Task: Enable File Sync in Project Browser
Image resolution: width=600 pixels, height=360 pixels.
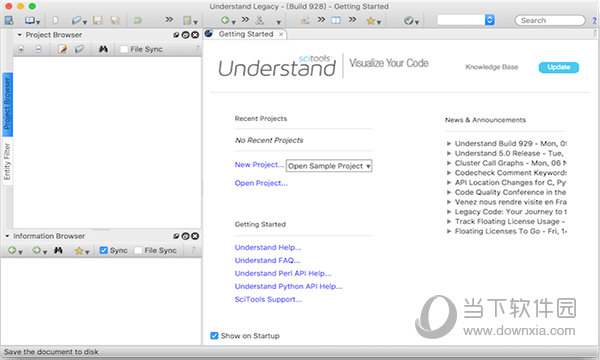Action: (x=124, y=49)
